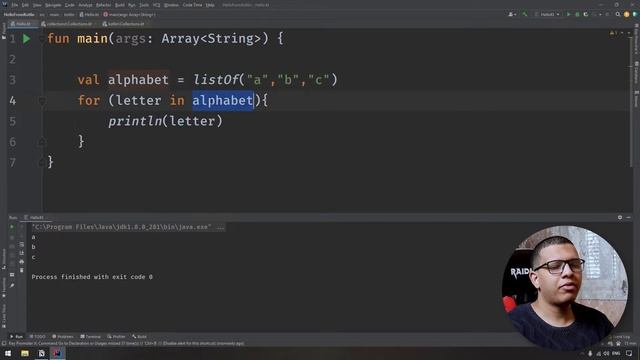Open the Refactor menu
Screen dimensions: 640x360
point(103,5)
